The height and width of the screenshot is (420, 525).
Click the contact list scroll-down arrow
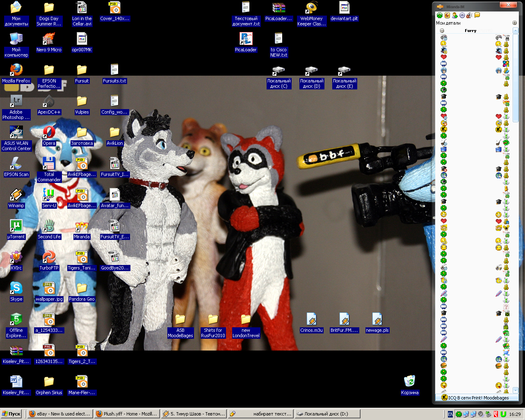coord(516,390)
